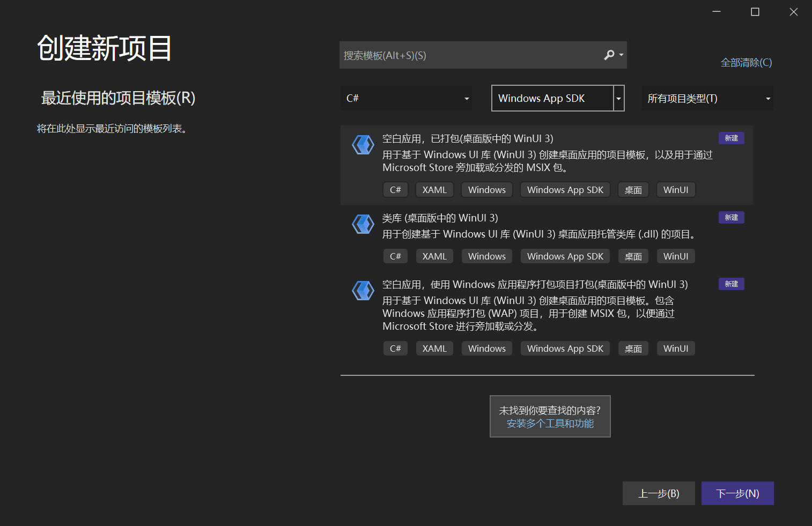
Task: Maximize the dialog window
Action: tap(755, 12)
